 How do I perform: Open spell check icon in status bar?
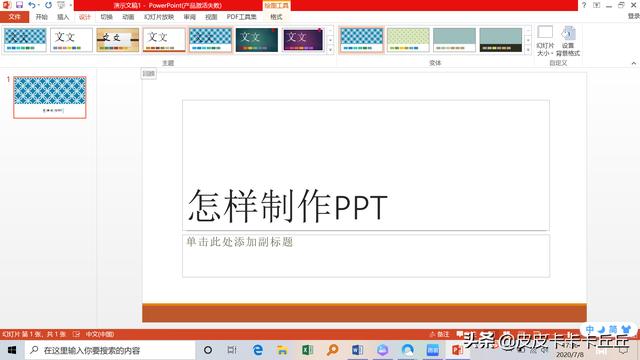76,334
